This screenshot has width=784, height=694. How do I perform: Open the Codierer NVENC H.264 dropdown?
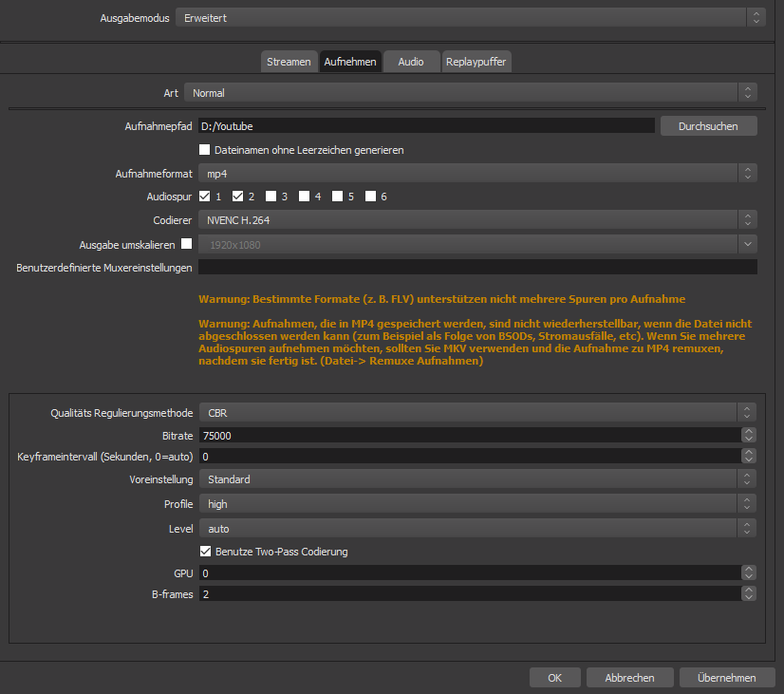(x=477, y=220)
